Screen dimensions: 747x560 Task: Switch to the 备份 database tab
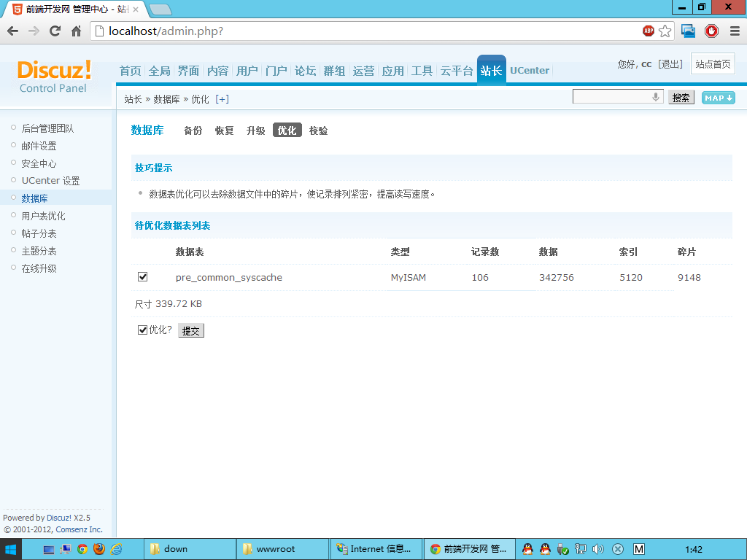tap(193, 131)
